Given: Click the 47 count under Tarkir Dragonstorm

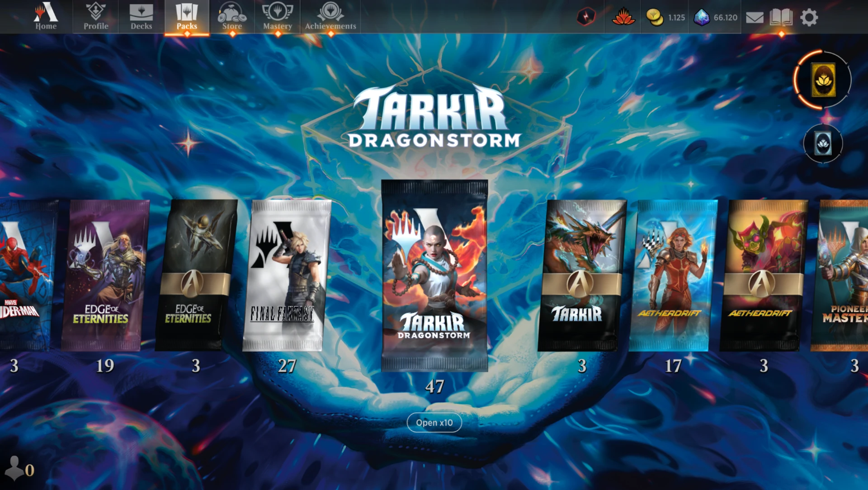Looking at the screenshot, I should [x=434, y=387].
